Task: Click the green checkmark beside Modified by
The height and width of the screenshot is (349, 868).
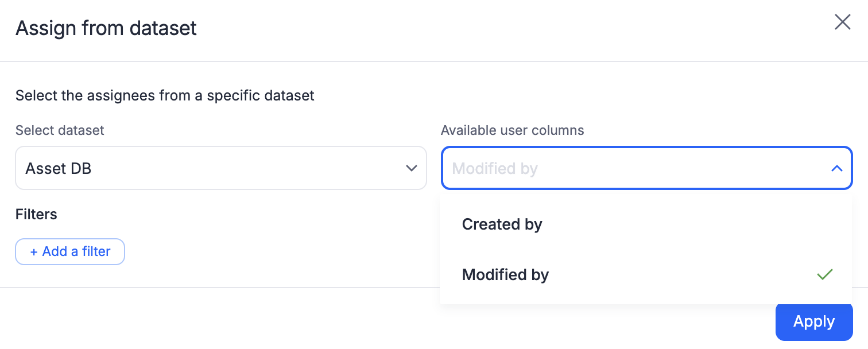Action: (x=824, y=275)
